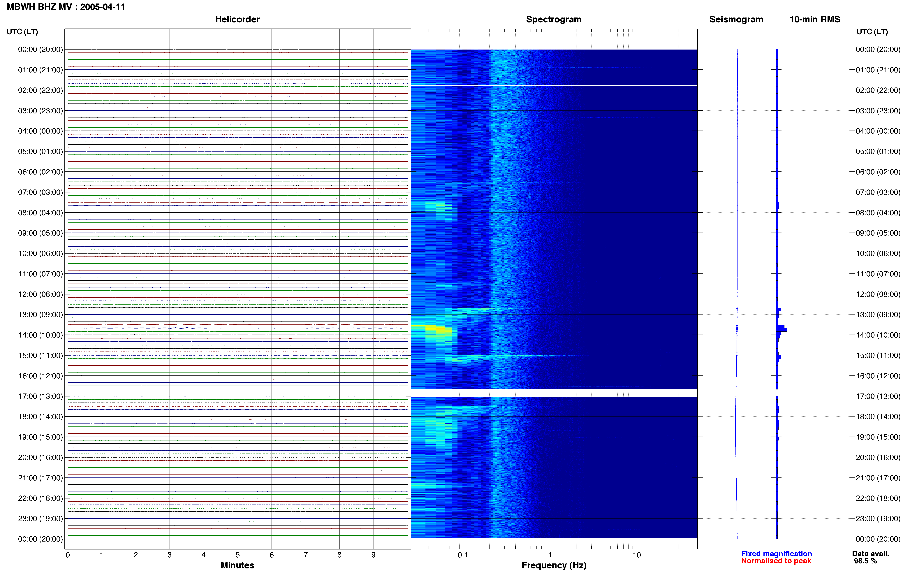Click 12:00 (08:00) on the Helicorder time axis
The height and width of the screenshot is (578, 924).
pyautogui.click(x=41, y=294)
